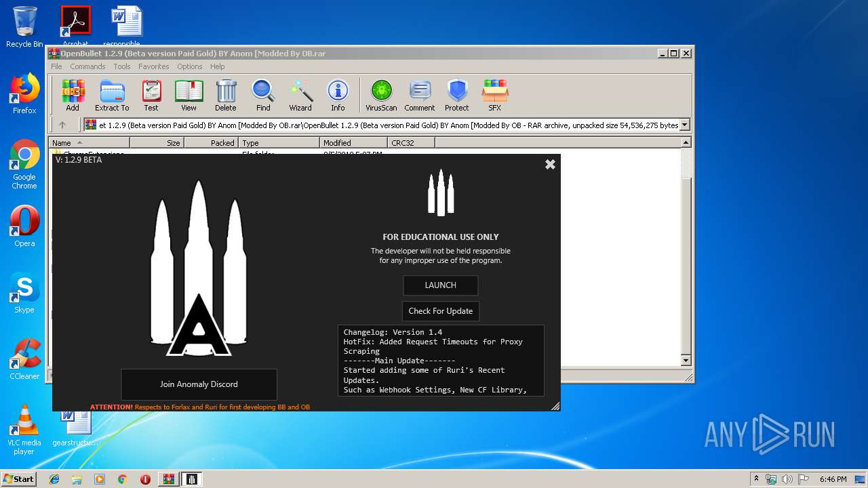Image resolution: width=868 pixels, height=488 pixels.
Task: Sort by Size column header
Action: (157, 142)
